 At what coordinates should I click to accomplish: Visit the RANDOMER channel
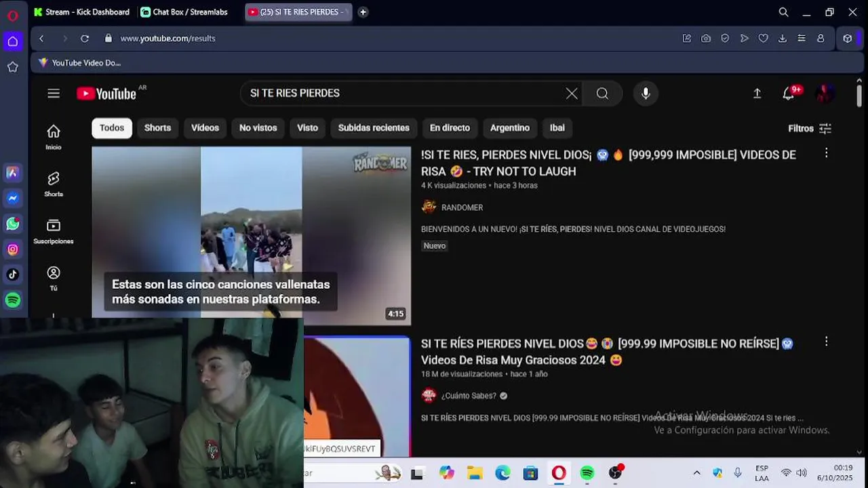(462, 207)
